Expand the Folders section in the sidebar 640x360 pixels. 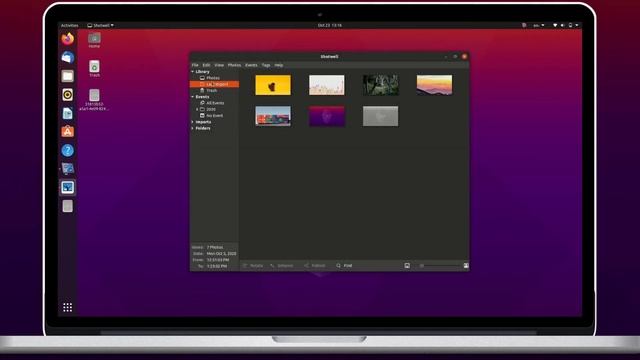pyautogui.click(x=193, y=129)
